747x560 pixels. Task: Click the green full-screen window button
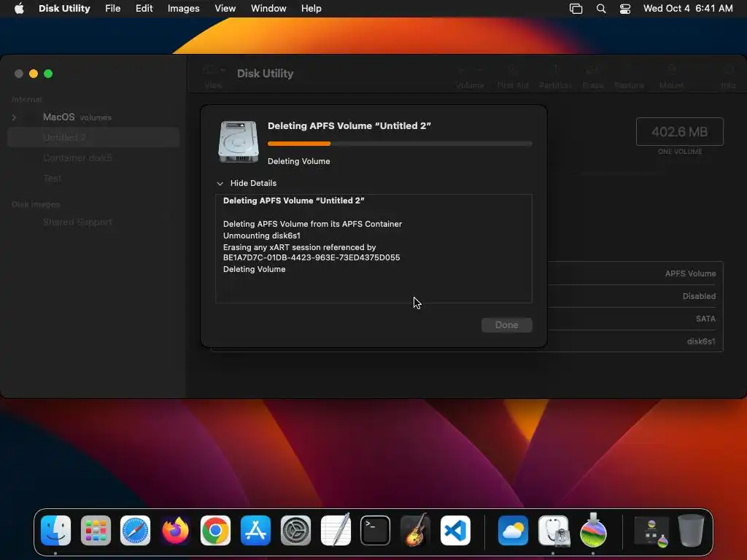click(x=48, y=74)
